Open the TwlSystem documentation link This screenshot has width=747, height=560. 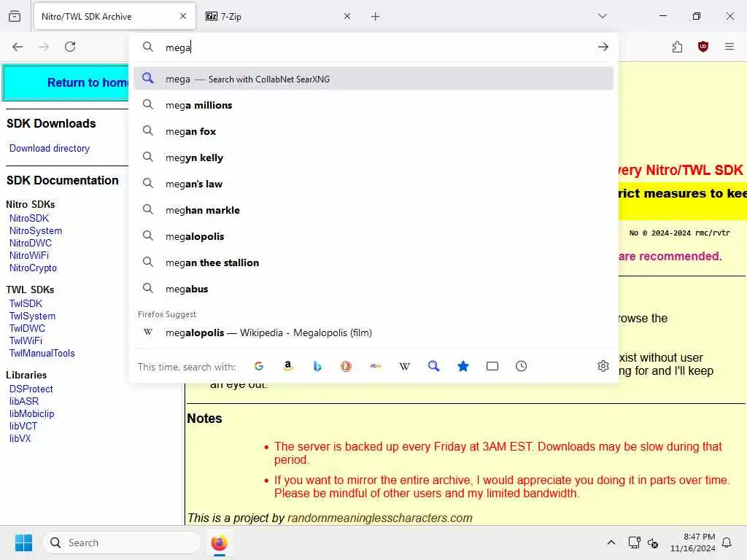click(x=32, y=316)
